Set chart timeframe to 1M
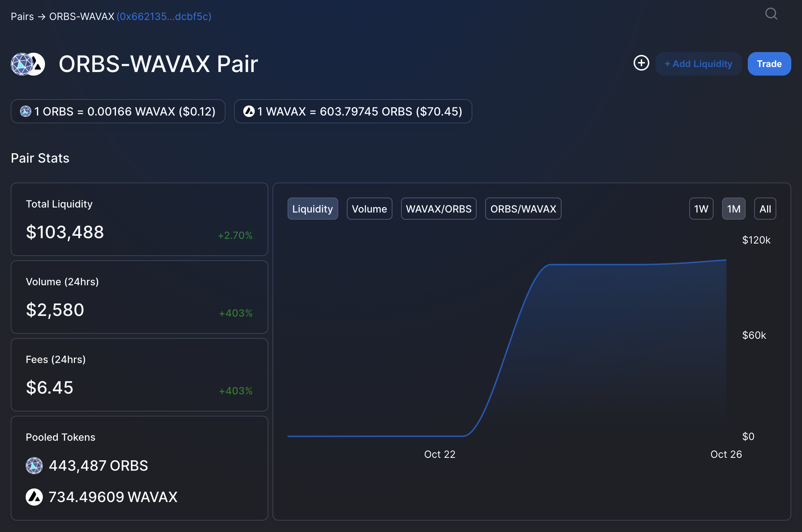 [734, 209]
